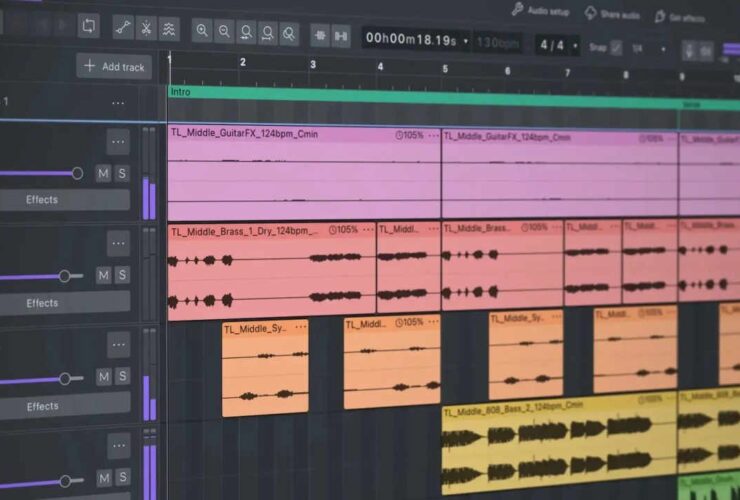
Task: Mute the GuitarFX track
Action: pos(103,174)
